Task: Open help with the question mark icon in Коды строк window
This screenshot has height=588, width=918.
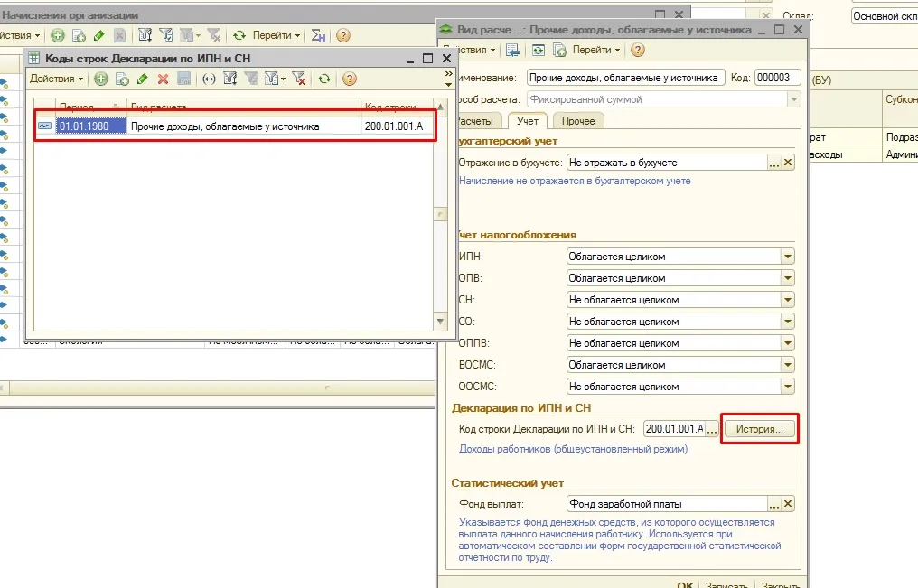Action: [x=350, y=79]
